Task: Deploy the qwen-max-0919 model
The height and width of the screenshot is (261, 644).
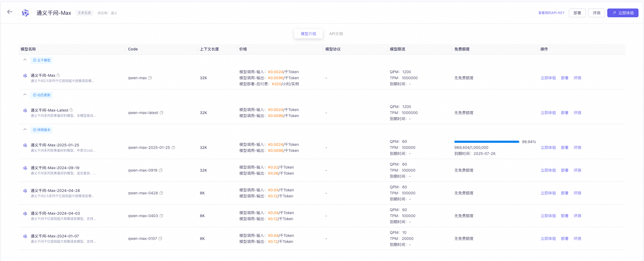Action: tap(565, 170)
